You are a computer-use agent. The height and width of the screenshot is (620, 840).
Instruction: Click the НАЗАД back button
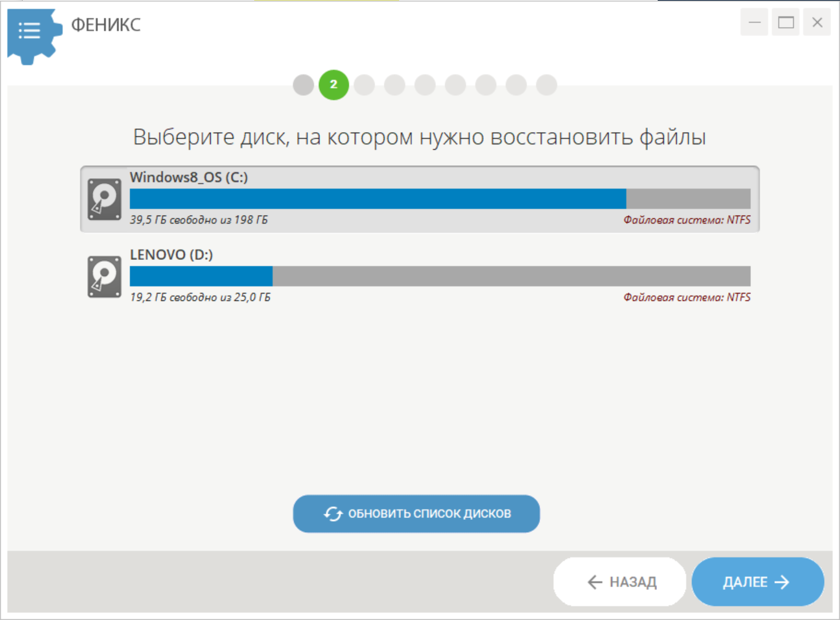[x=620, y=582]
